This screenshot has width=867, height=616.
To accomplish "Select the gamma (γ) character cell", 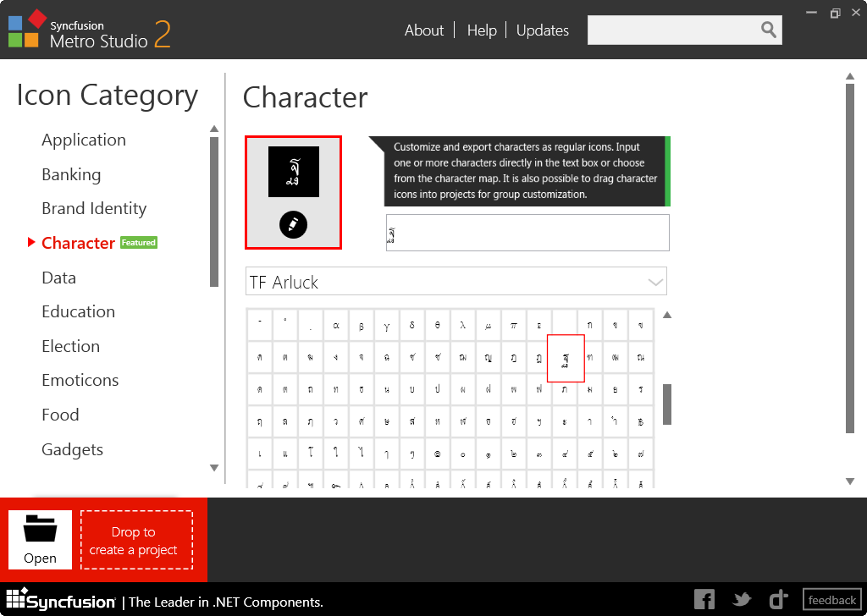I will 386,325.
